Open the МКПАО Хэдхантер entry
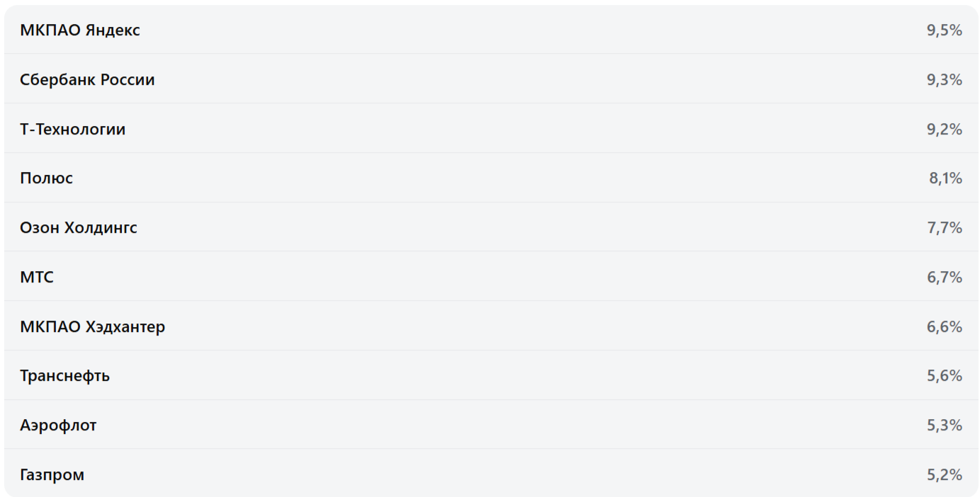This screenshot has width=980, height=497. coord(92,327)
